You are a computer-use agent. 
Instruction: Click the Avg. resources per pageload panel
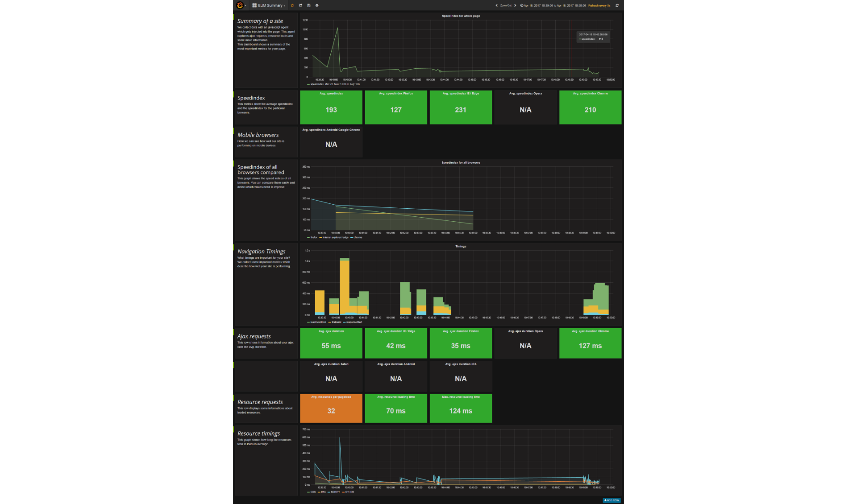(331, 408)
